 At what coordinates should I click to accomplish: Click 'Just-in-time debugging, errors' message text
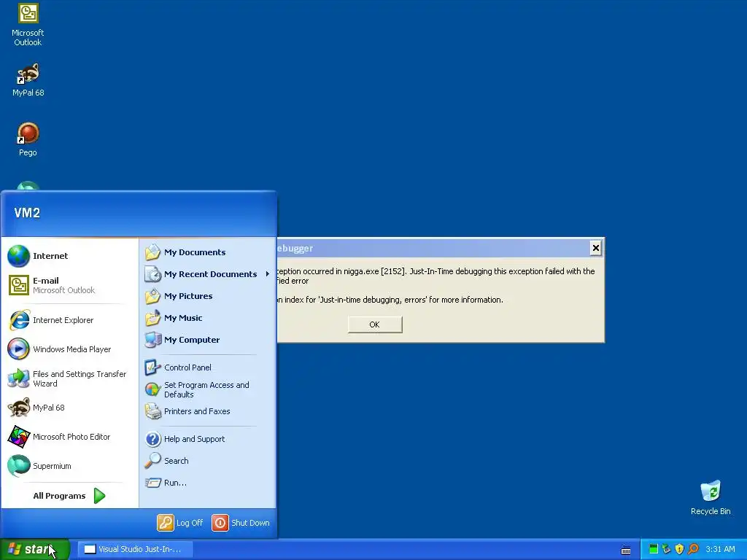coord(373,300)
